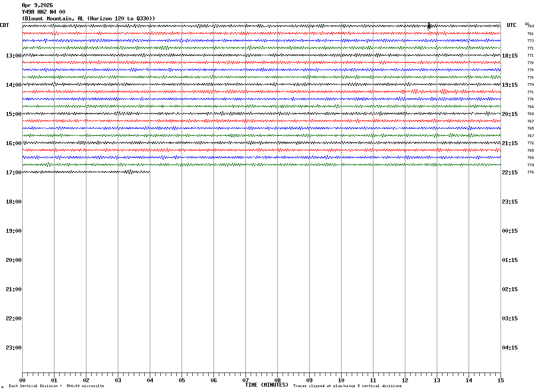Image resolution: width=536 pixels, height=392 pixels.
Task: Click the 21:15 UTC time label
Action: coord(510,143)
